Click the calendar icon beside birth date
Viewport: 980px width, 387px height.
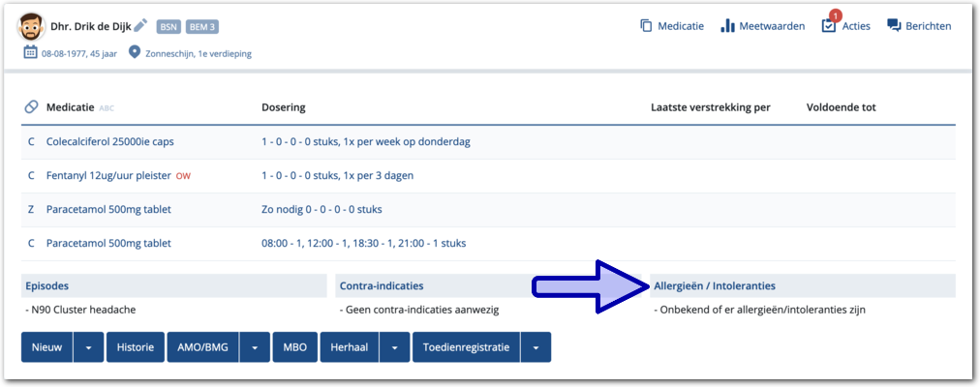[x=30, y=53]
